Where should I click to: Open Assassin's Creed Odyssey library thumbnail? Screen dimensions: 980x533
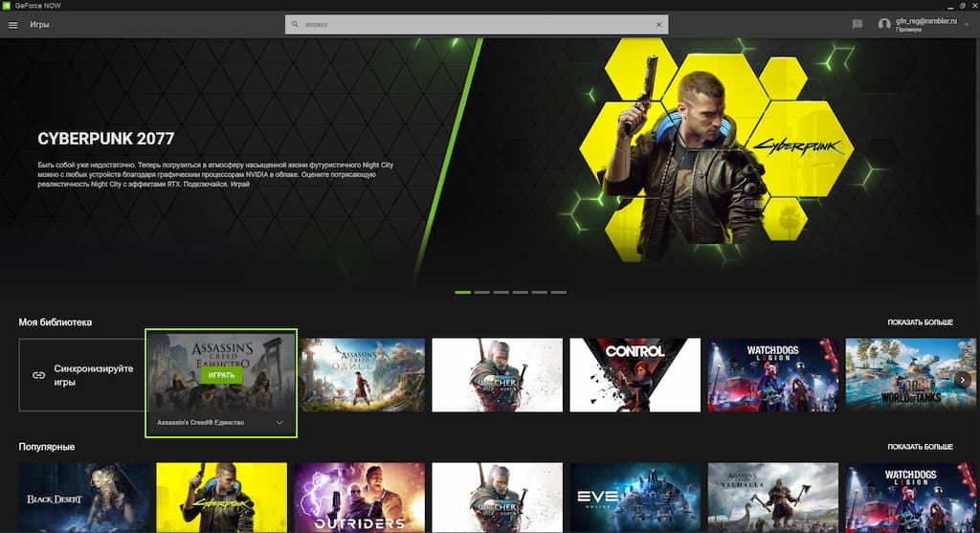coord(363,375)
